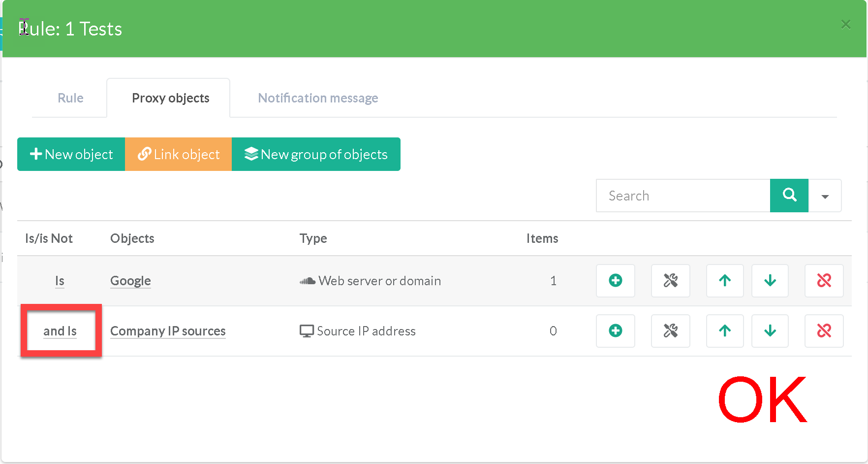Open tools icon for Company IP sources

tap(670, 331)
